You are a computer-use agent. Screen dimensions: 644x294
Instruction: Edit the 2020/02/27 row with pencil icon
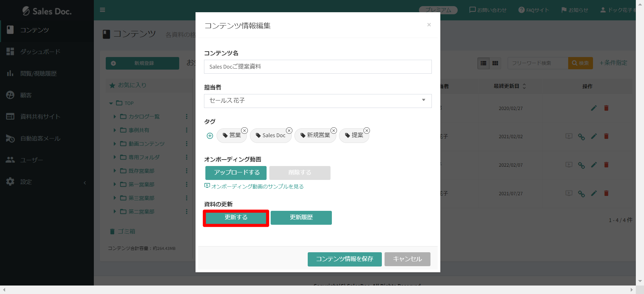click(594, 108)
